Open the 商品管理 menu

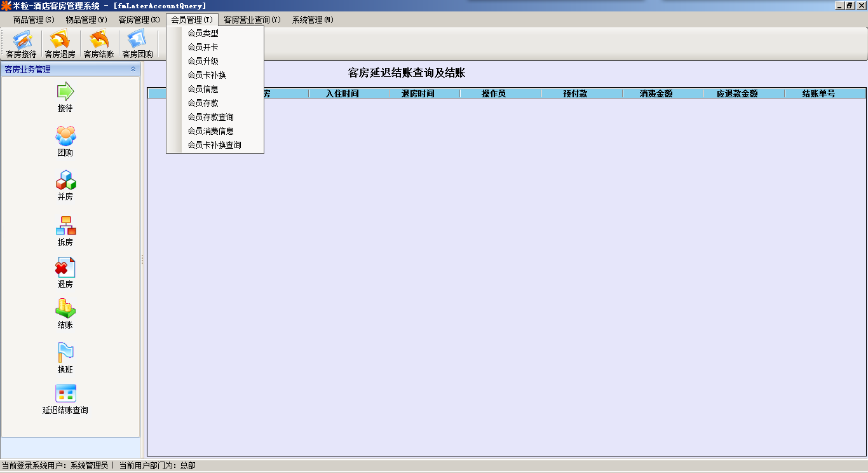(34, 20)
